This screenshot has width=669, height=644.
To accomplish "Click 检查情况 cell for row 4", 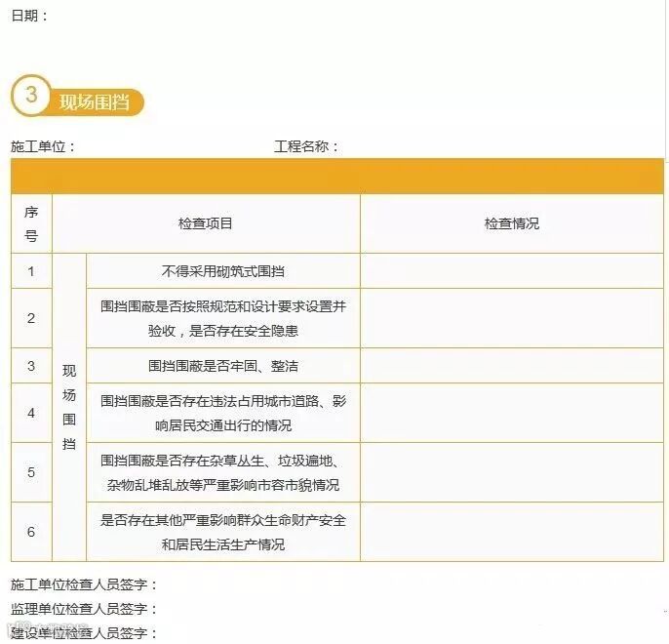I will (512, 413).
